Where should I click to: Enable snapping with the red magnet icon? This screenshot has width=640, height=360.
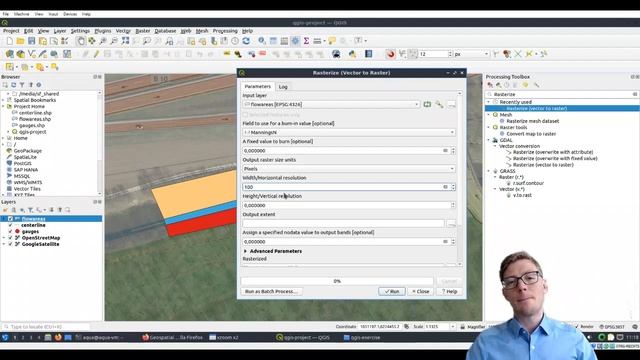pos(391,54)
